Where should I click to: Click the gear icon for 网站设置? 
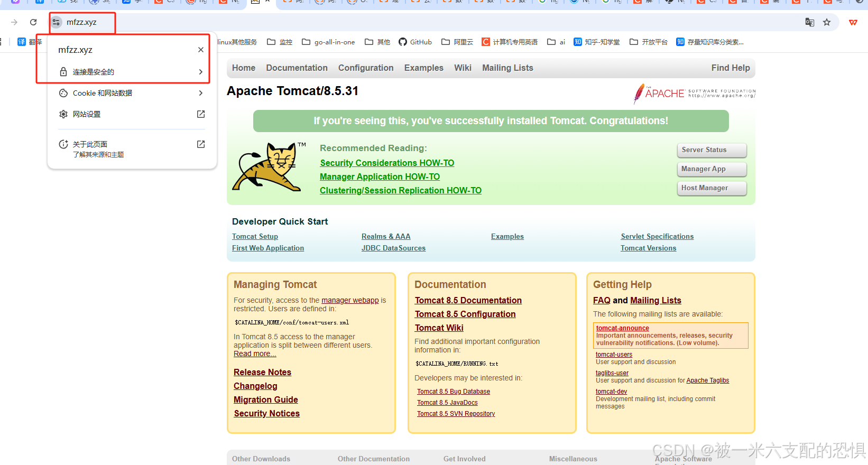63,114
